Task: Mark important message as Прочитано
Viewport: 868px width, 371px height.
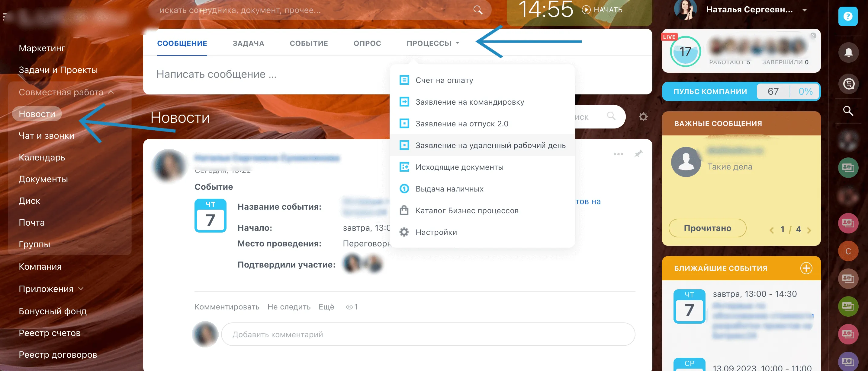Action: coord(707,228)
